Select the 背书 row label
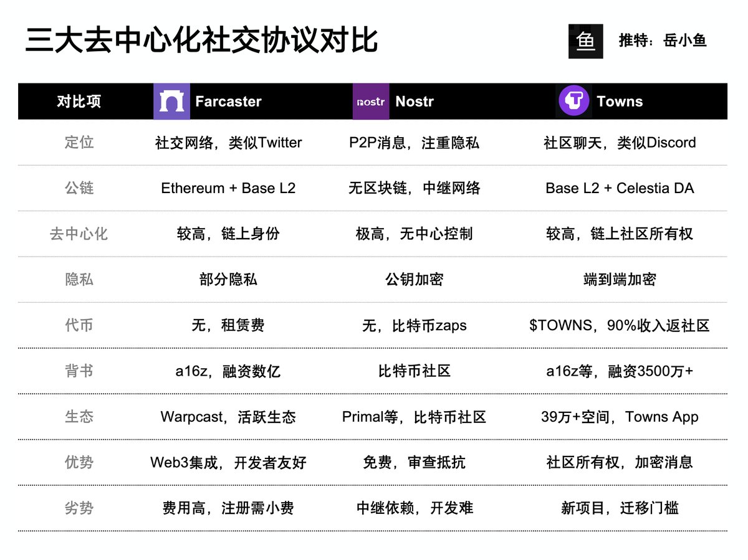This screenshot has height=560, width=748. coord(79,371)
